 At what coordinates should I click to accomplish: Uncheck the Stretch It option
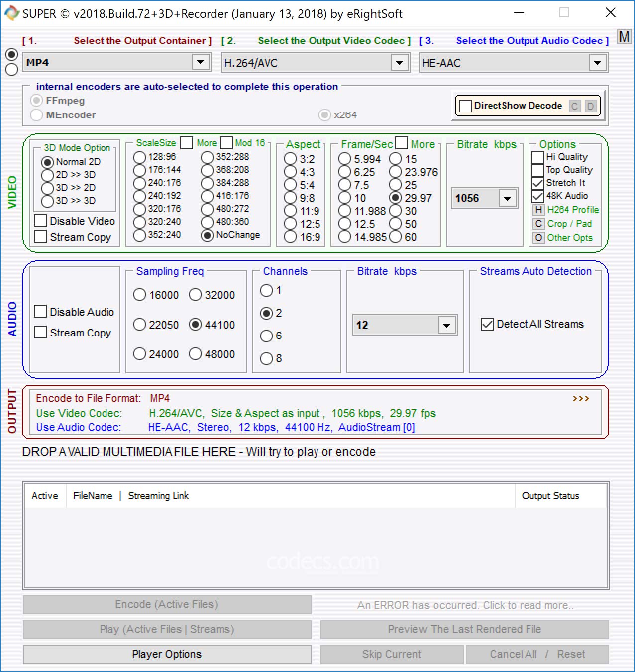pos(538,183)
